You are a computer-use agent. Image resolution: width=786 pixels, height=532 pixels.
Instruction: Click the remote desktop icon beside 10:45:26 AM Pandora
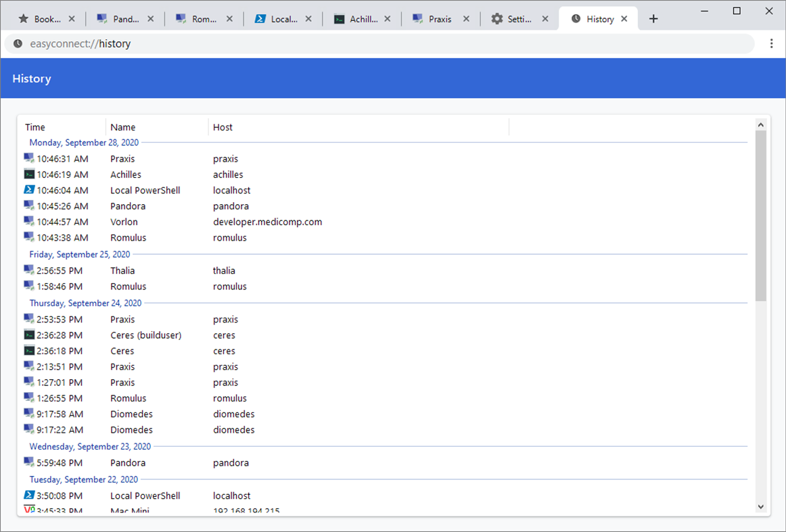pos(29,206)
